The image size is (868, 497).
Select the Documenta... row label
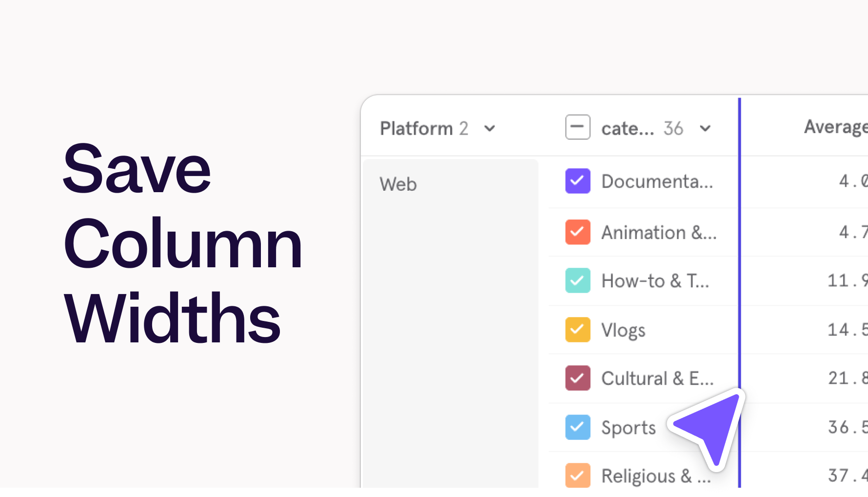pos(657,181)
